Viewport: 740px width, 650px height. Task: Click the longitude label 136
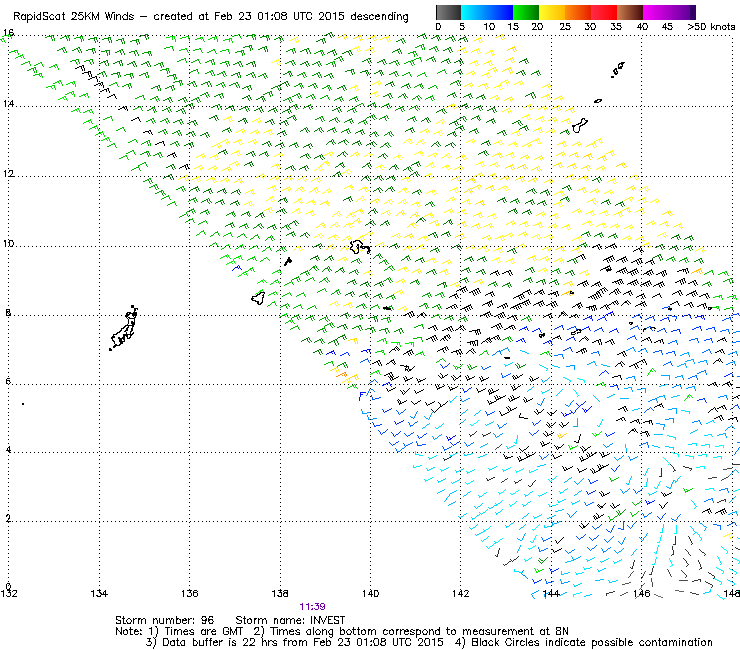click(190, 593)
